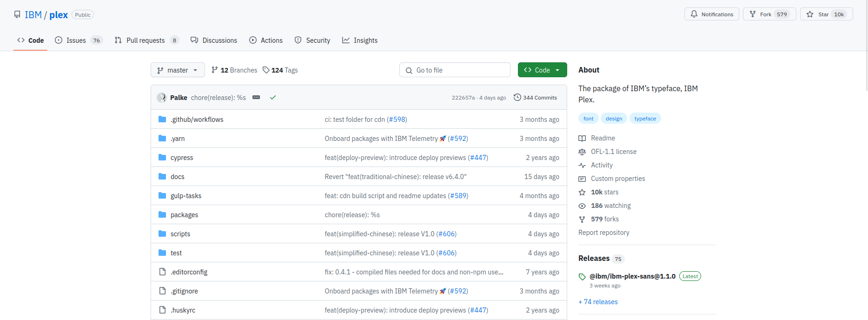Click the star icon beside 10k stars

coord(582,192)
